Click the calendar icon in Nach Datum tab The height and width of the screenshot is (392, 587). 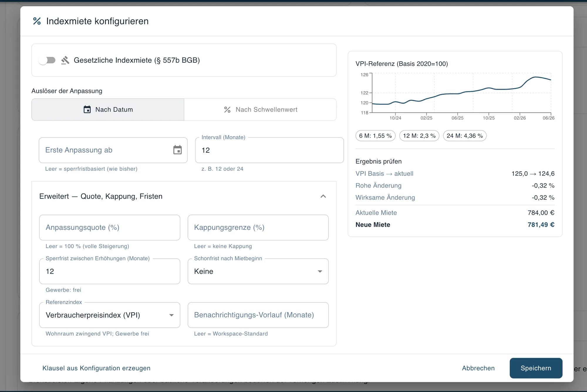(x=87, y=109)
